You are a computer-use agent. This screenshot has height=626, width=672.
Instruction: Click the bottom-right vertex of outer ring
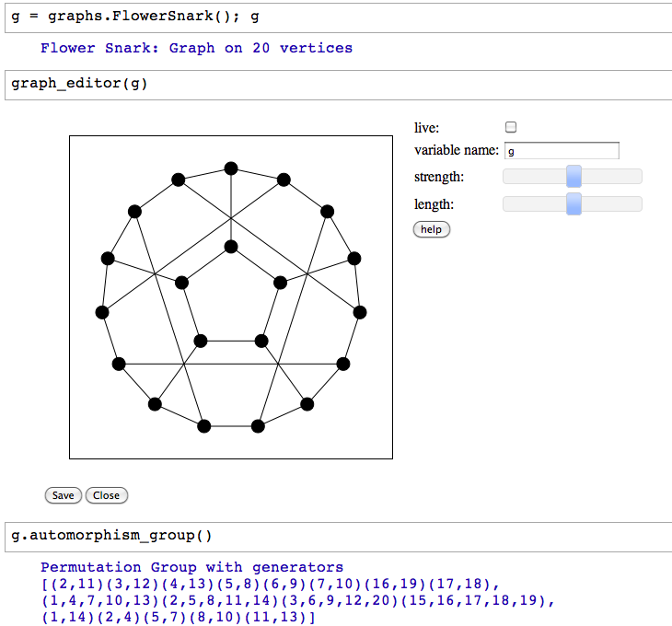click(x=258, y=426)
